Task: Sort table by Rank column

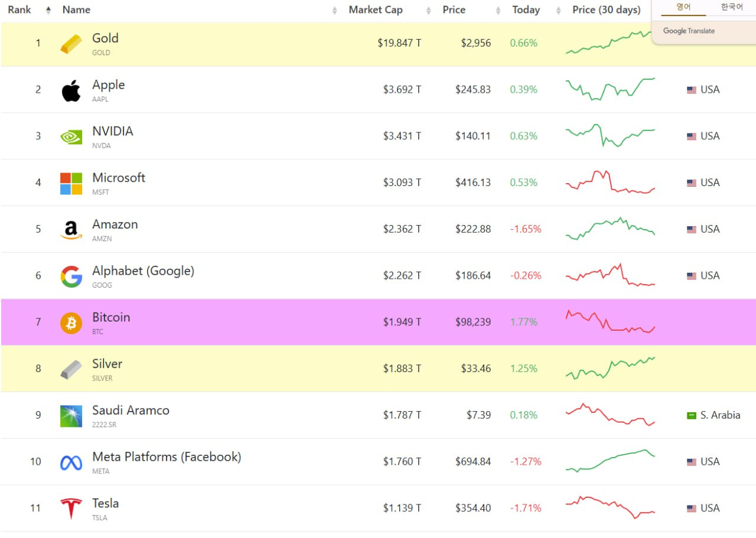Action: point(19,10)
